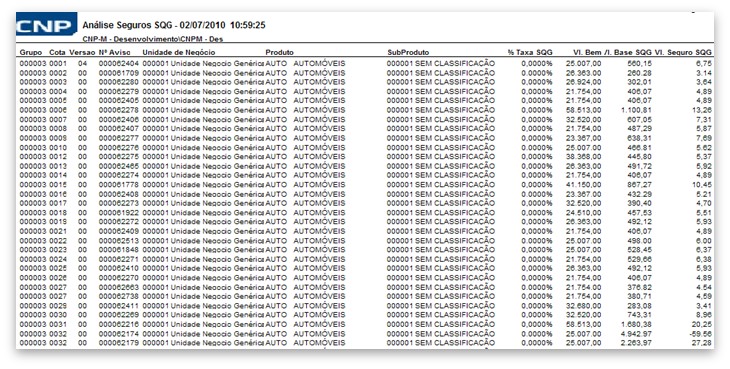Select the 'Vl. Bem' column header
The height and width of the screenshot is (369, 730).
(x=587, y=52)
